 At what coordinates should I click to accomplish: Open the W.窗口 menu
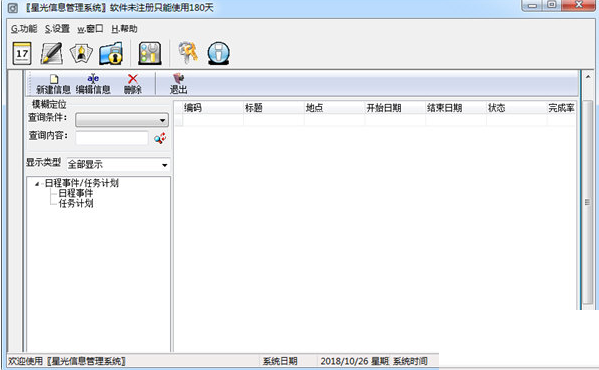90,29
